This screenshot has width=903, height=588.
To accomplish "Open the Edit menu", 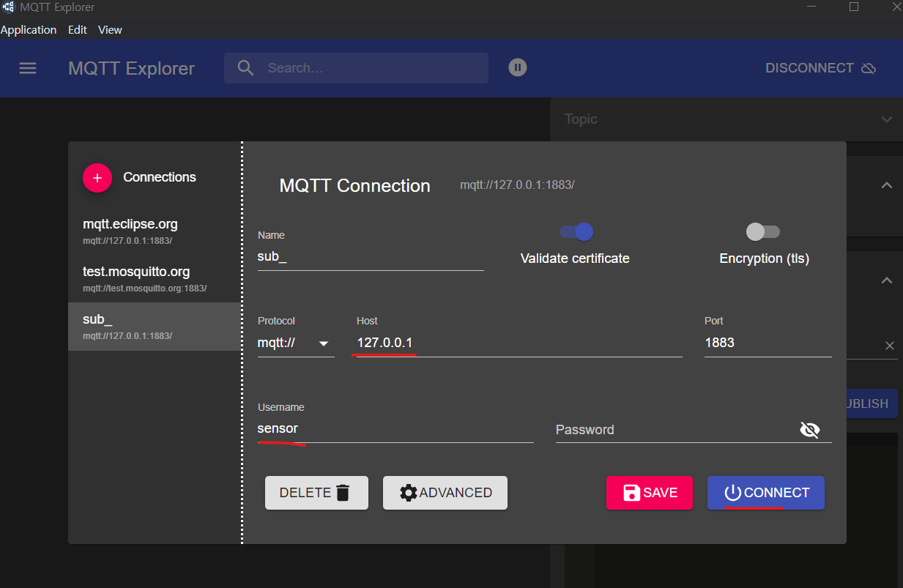I will click(x=78, y=30).
